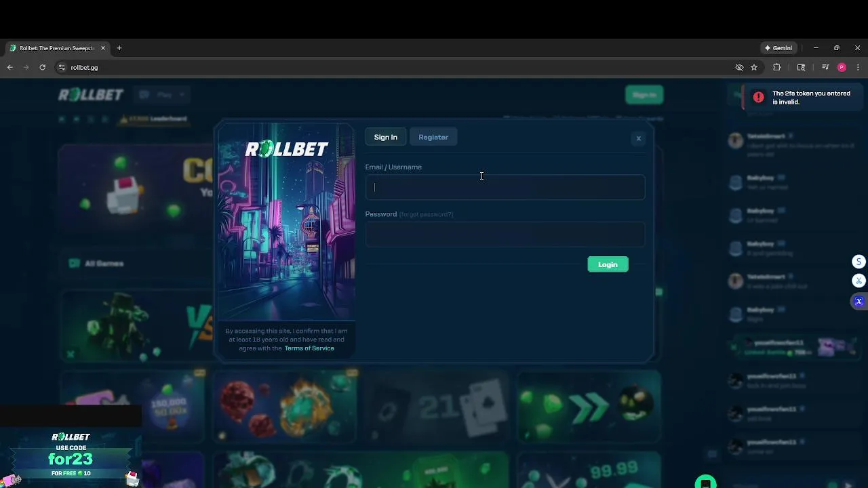Go back in the browser
The height and width of the screenshot is (488, 868).
10,67
